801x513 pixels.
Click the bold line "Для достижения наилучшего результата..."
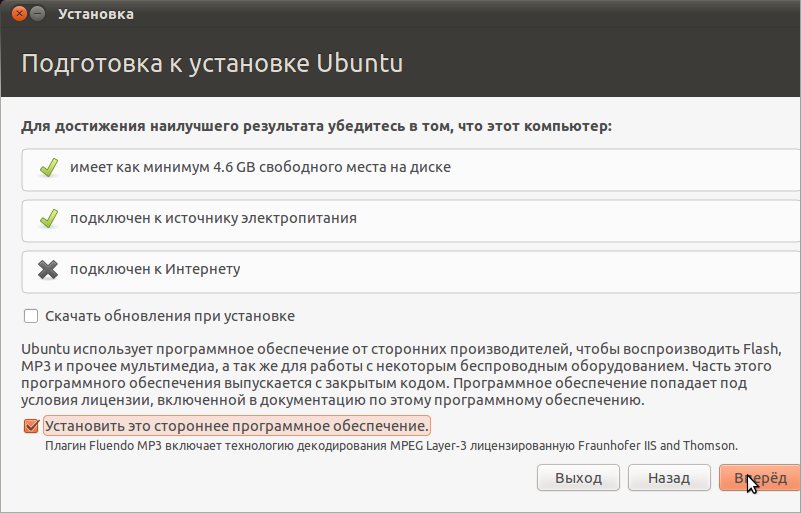pos(316,126)
